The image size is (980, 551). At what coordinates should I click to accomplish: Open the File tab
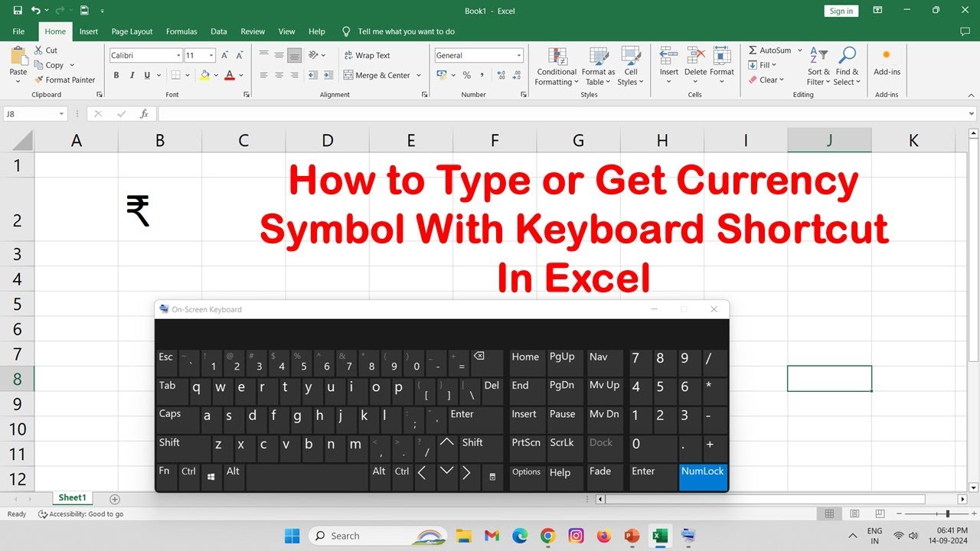[x=18, y=31]
